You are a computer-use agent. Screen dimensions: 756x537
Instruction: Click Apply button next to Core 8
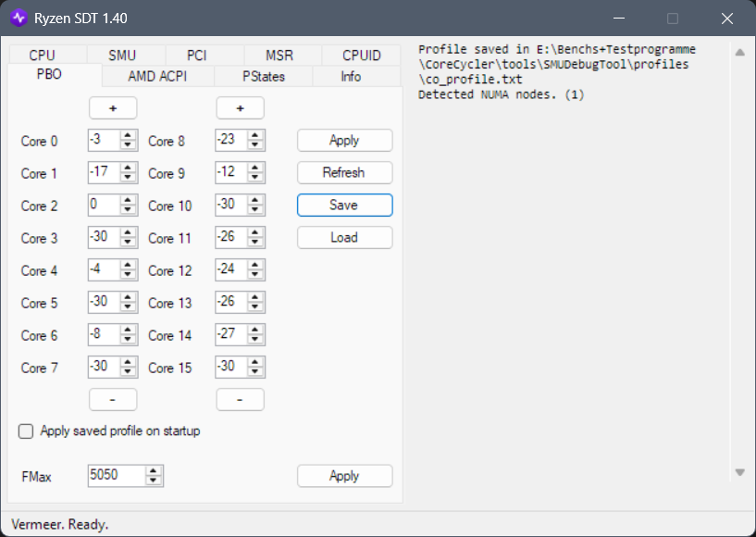(345, 141)
